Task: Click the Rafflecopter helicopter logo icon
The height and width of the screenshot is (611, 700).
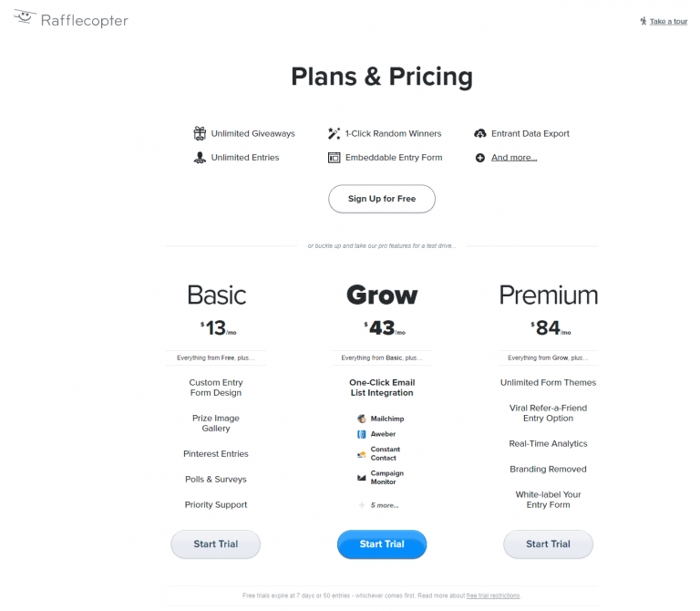Action: pyautogui.click(x=24, y=18)
